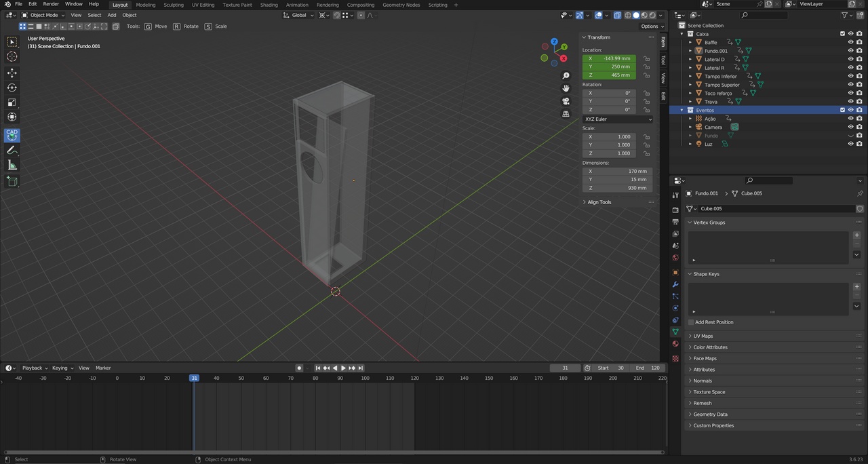Activate the Rotate tool in left toolbar
Image resolution: width=868 pixels, height=464 pixels.
12,88
